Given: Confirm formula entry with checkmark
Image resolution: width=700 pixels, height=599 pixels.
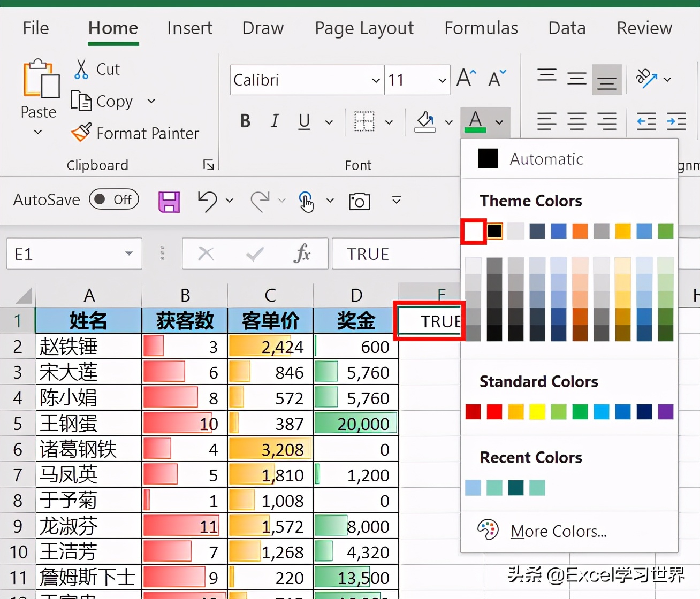Looking at the screenshot, I should tap(255, 254).
